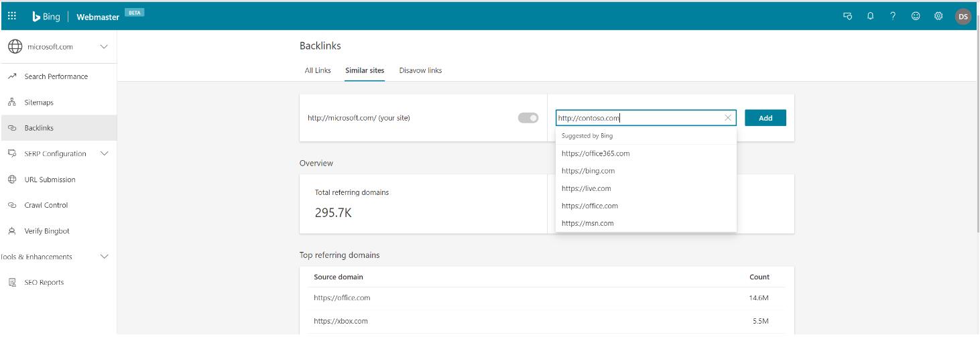The width and height of the screenshot is (980, 337).
Task: Open the help question mark icon
Action: pos(893,16)
